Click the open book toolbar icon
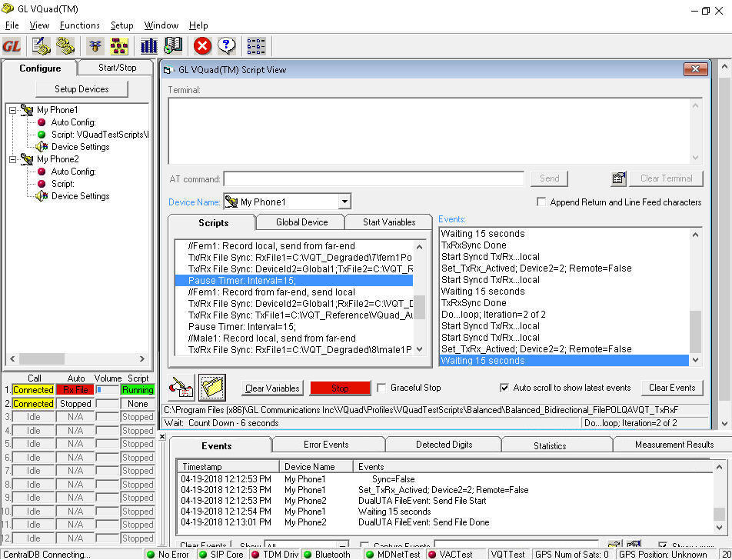This screenshot has height=560, width=732. click(x=173, y=46)
